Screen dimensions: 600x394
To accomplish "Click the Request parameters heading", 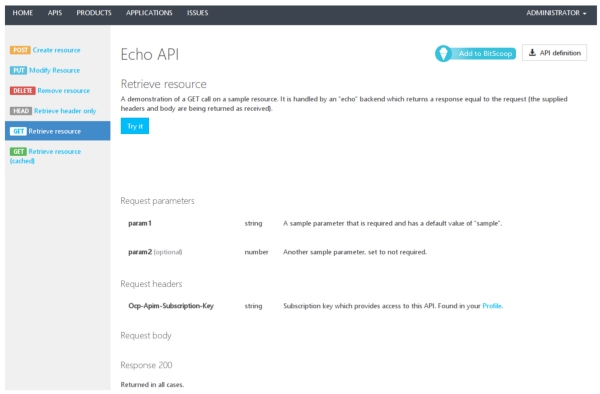I will pyautogui.click(x=157, y=201).
